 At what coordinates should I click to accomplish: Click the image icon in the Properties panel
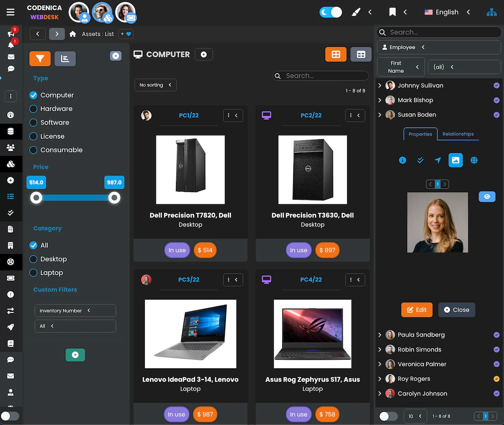pos(455,160)
